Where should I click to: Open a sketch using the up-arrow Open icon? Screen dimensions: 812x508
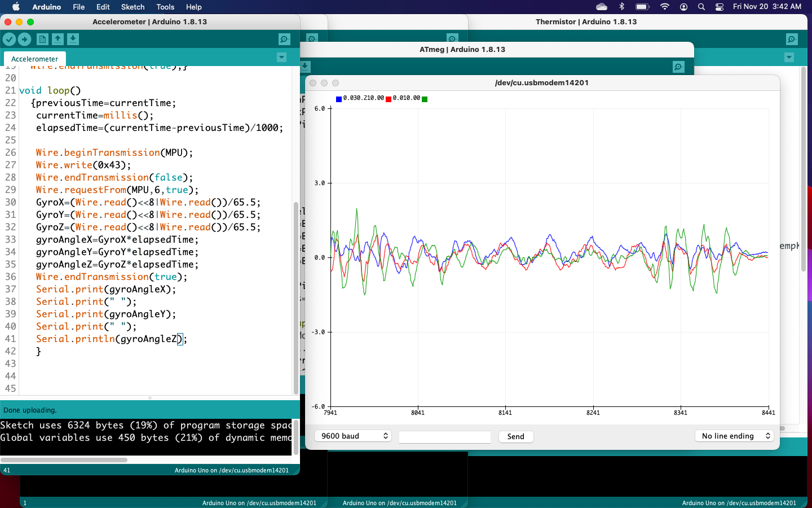(x=58, y=39)
